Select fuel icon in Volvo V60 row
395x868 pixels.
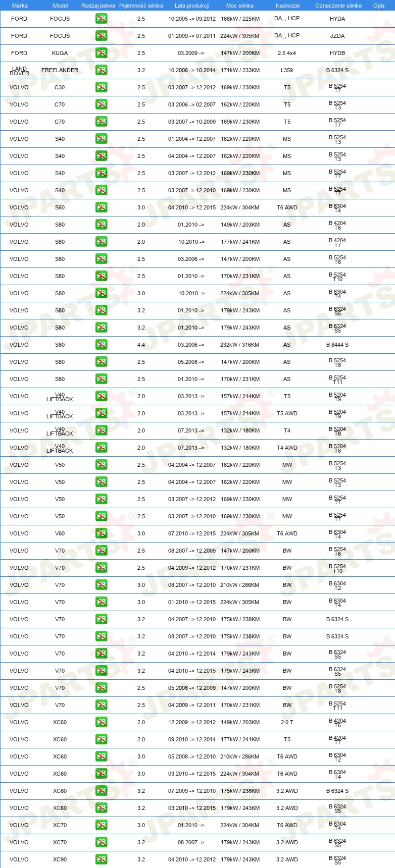pos(101,533)
